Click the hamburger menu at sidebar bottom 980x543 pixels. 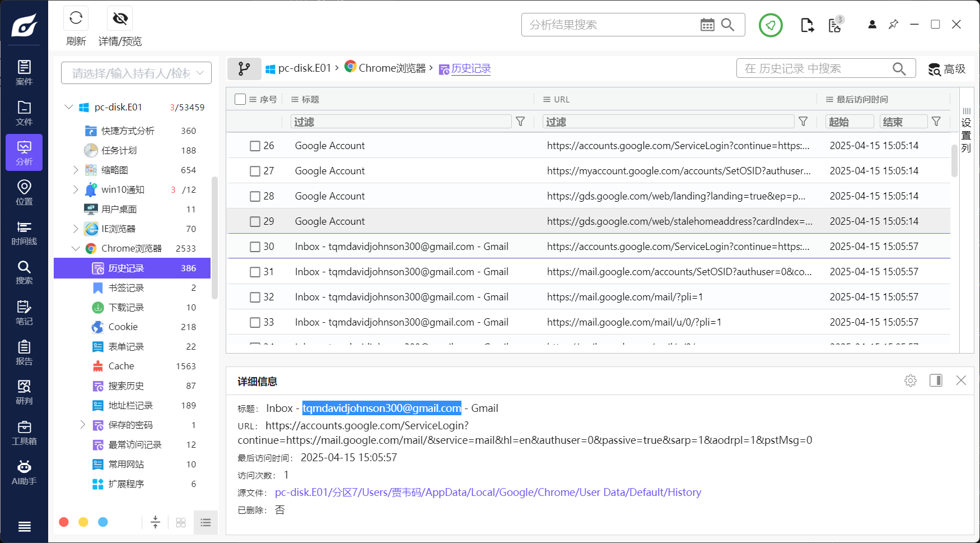pos(24,526)
